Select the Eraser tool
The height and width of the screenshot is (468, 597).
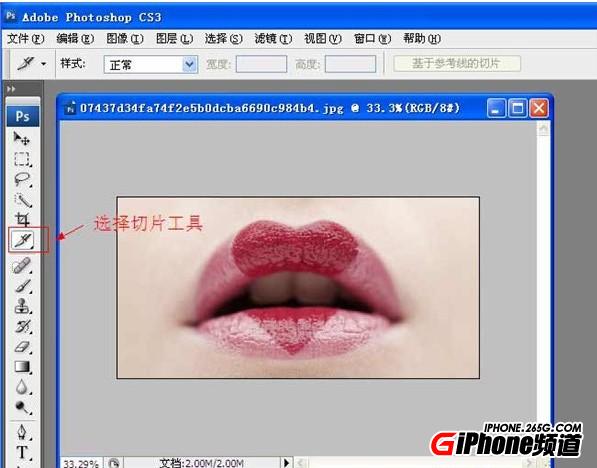22,347
